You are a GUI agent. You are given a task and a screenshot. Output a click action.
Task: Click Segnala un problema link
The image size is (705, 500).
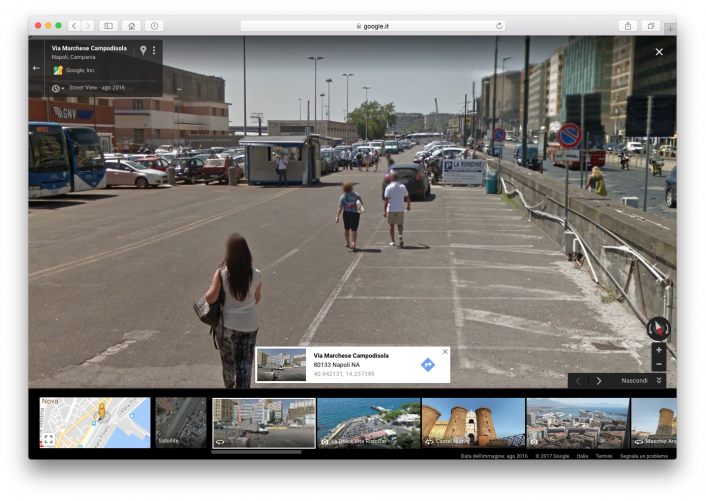coord(643,456)
